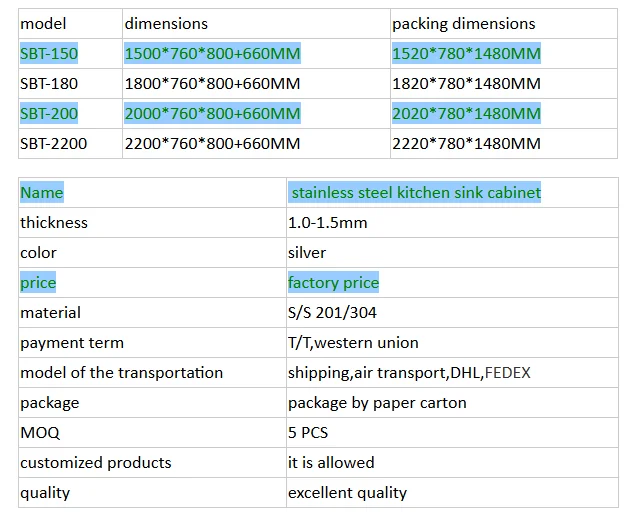637x517 pixels.
Task: Click the highlighted 'factory price' cell
Action: [x=333, y=283]
